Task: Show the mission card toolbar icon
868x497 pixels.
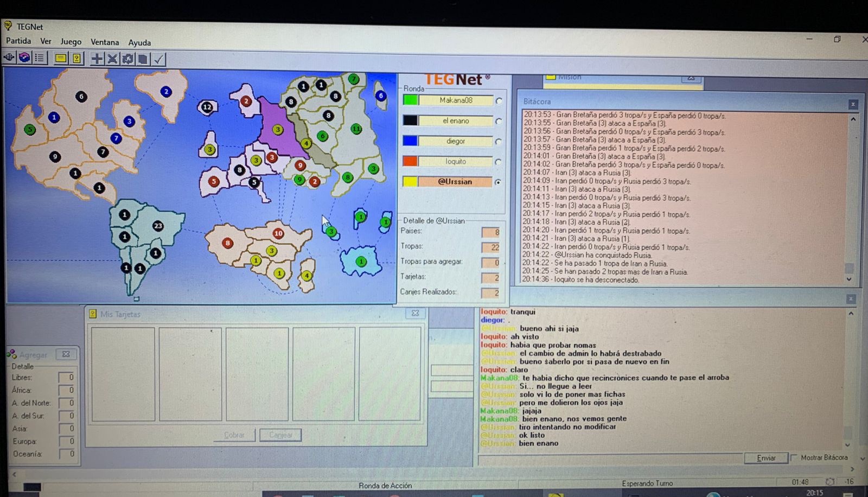Action: tap(61, 58)
